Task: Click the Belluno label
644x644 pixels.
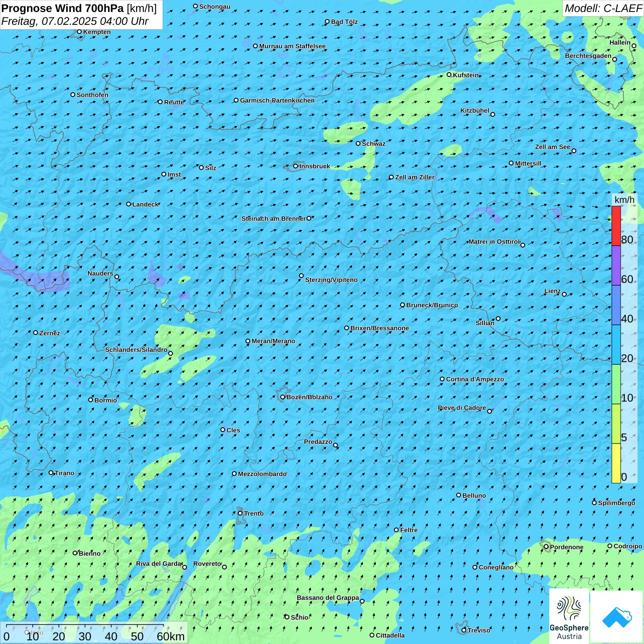Action: point(474,495)
